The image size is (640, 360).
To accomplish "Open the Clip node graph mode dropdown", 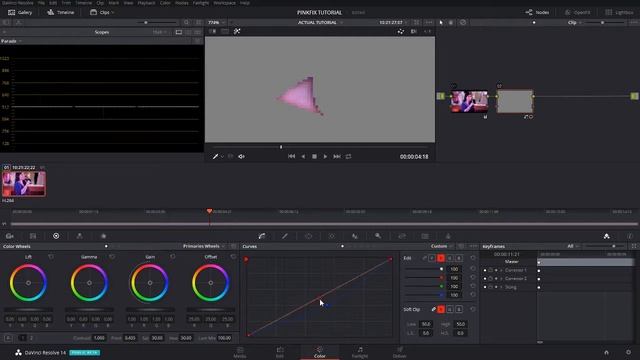I will pyautogui.click(x=575, y=22).
